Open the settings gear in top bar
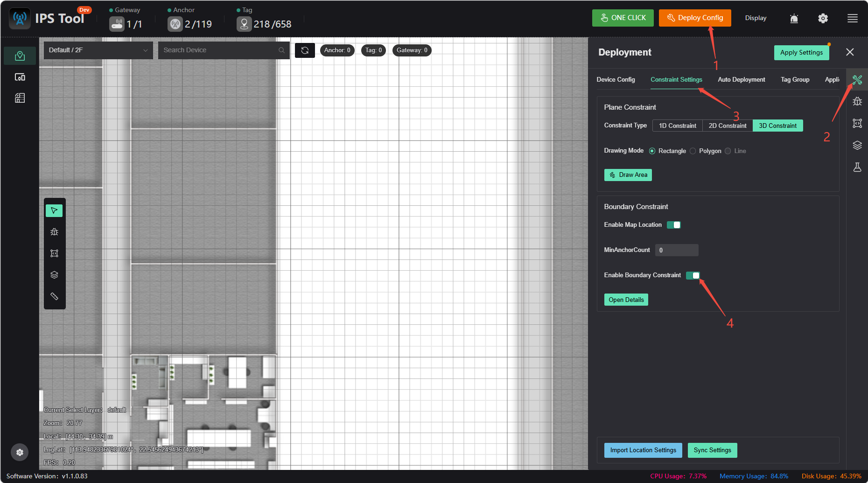 coord(823,18)
